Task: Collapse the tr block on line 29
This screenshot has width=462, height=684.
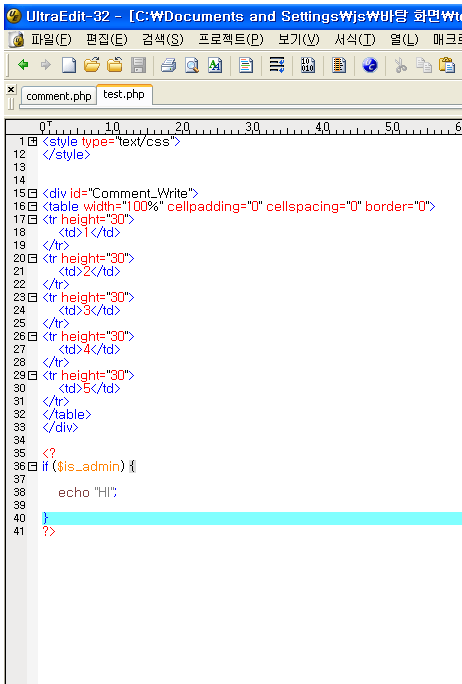Action: coord(32,375)
